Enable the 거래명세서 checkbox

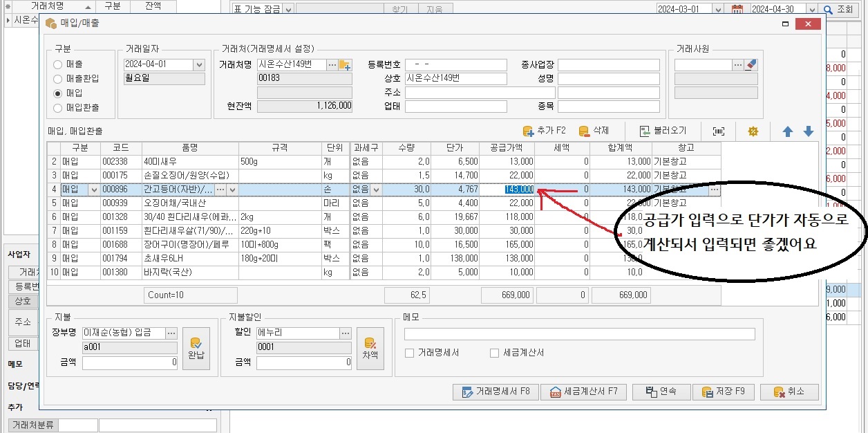point(410,353)
